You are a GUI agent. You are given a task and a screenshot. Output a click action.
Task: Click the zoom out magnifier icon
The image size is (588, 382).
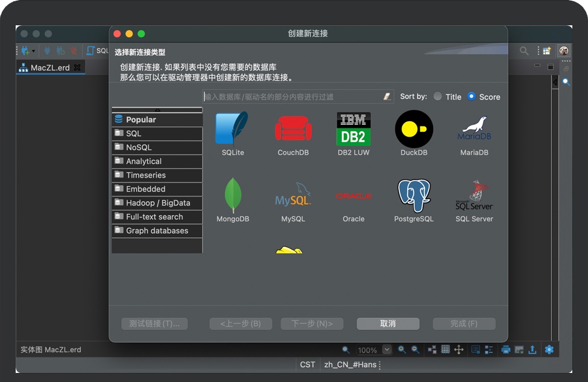(x=415, y=349)
